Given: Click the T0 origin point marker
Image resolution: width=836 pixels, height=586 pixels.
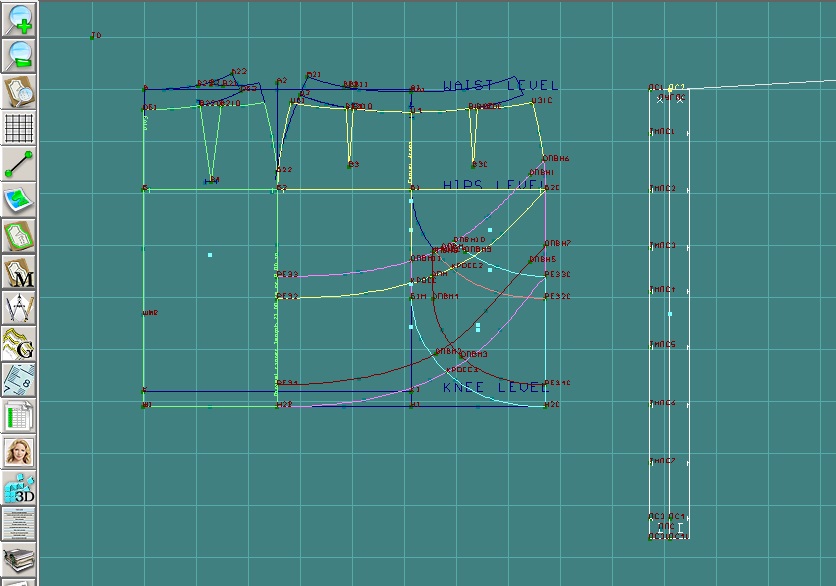Looking at the screenshot, I should 94,37.
